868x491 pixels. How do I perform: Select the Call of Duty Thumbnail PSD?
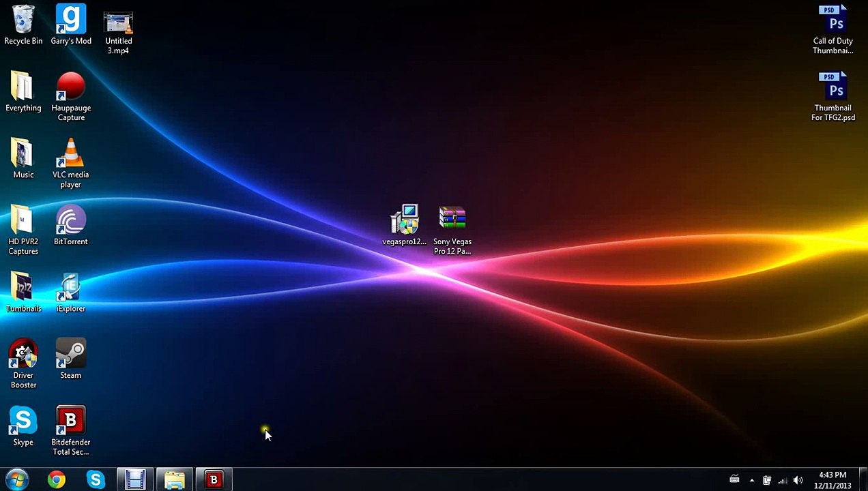(833, 30)
